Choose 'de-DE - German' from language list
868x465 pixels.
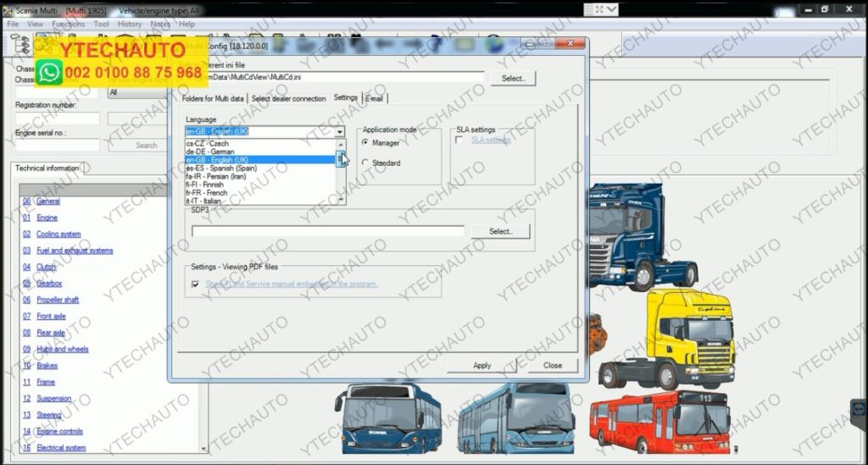click(x=210, y=152)
